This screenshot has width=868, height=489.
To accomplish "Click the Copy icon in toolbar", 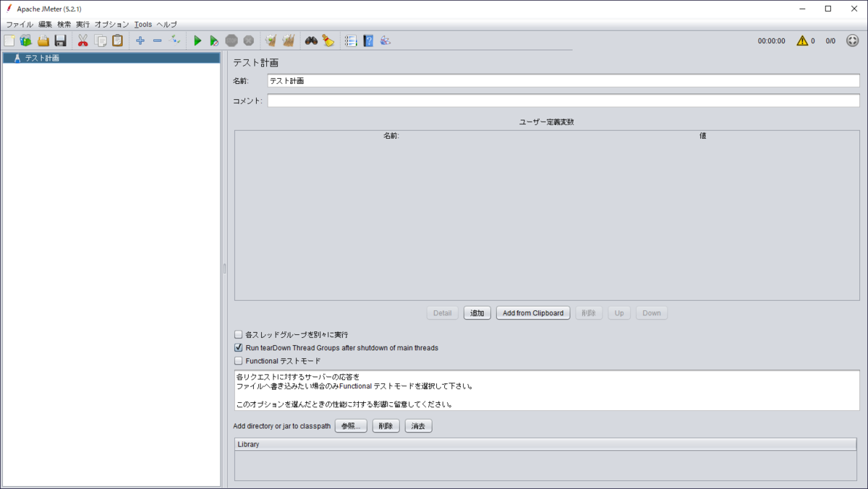I will tap(101, 41).
